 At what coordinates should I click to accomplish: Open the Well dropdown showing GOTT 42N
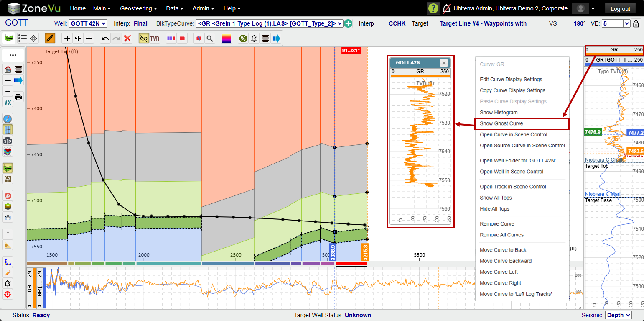(x=88, y=24)
